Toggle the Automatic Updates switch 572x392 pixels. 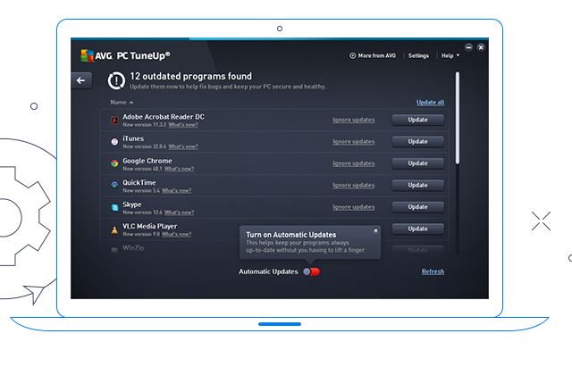[312, 271]
